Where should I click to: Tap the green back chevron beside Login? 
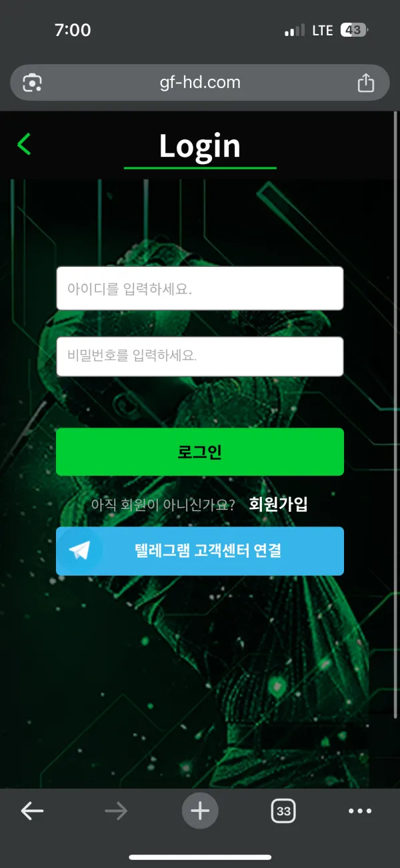[x=24, y=144]
